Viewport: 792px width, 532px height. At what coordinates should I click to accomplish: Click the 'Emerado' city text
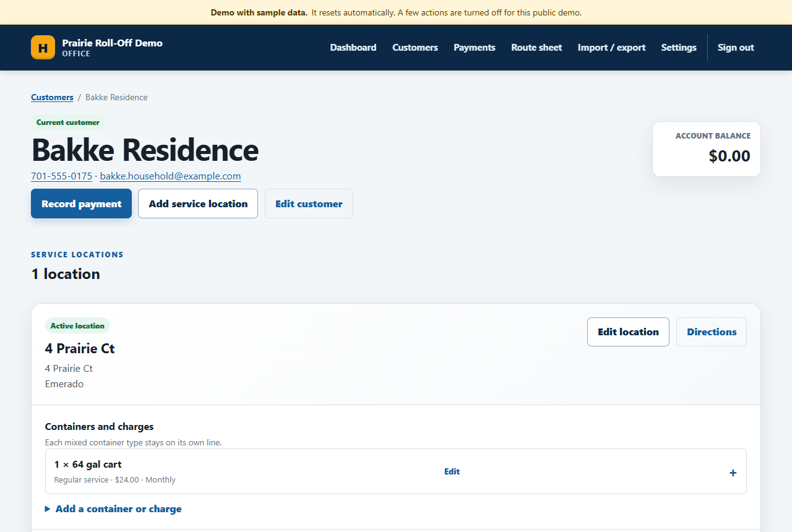(64, 384)
